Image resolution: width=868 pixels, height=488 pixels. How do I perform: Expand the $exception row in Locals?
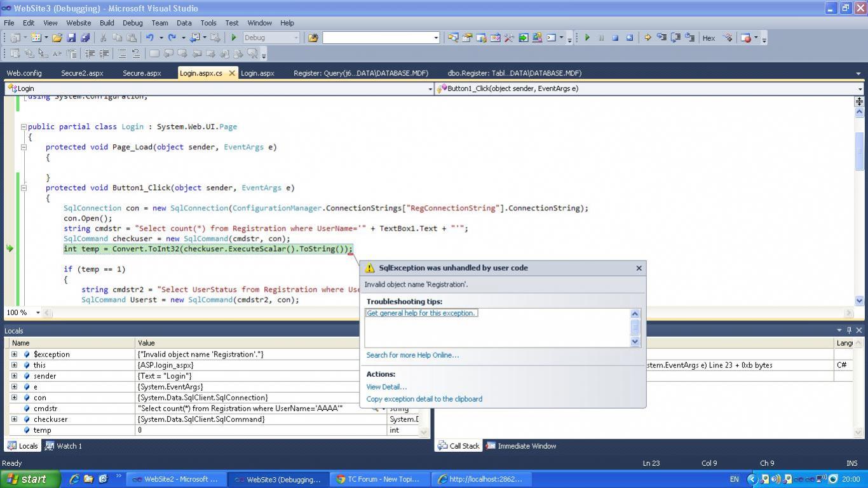click(14, 354)
